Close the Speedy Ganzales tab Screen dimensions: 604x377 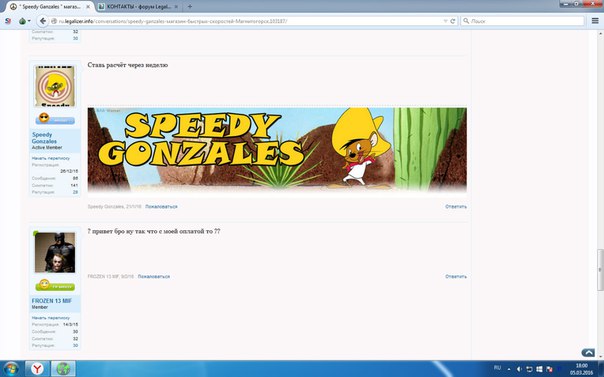pos(88,7)
